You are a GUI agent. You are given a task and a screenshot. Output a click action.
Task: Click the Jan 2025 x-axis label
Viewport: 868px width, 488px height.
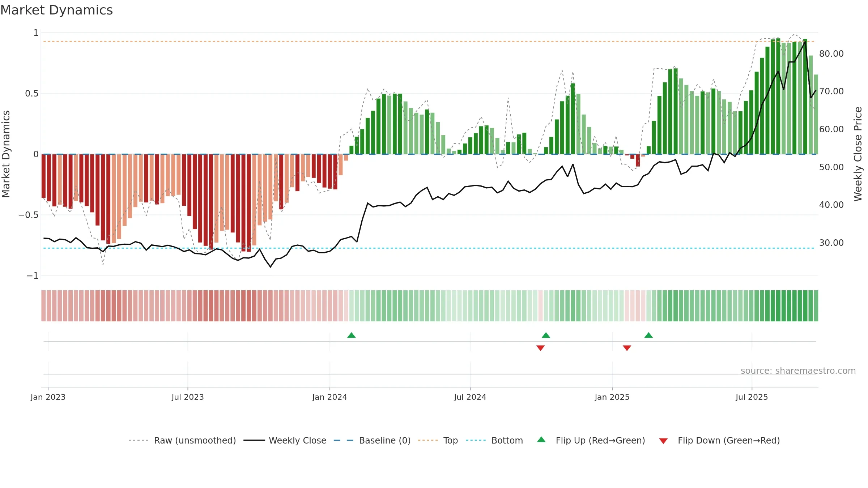click(x=612, y=397)
